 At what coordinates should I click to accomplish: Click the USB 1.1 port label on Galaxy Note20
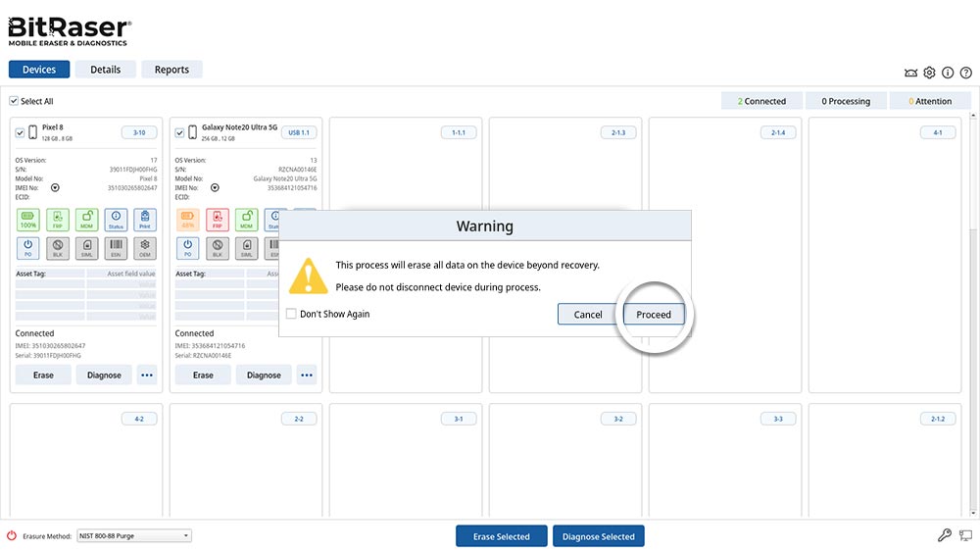(299, 132)
